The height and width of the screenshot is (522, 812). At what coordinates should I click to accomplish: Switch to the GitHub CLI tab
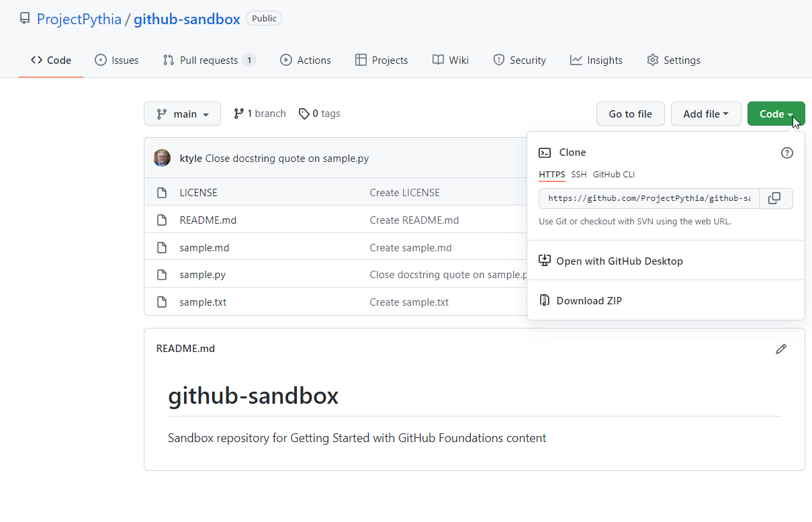click(613, 174)
